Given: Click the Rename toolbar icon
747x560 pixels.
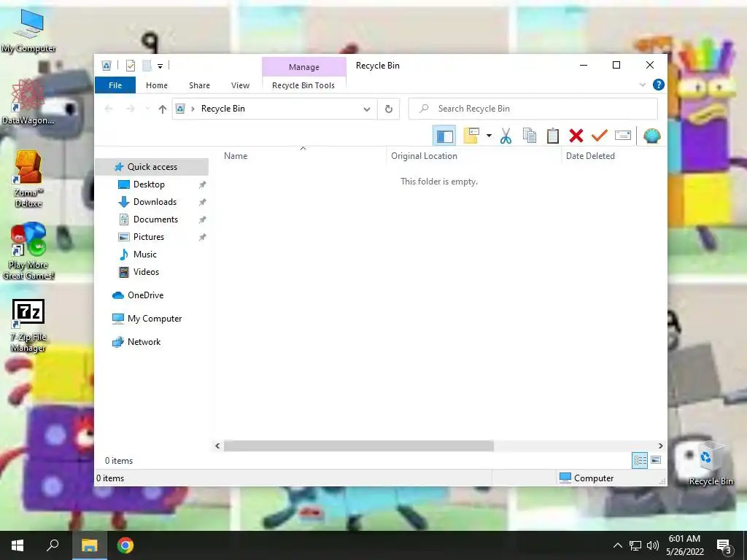Looking at the screenshot, I should click(623, 136).
